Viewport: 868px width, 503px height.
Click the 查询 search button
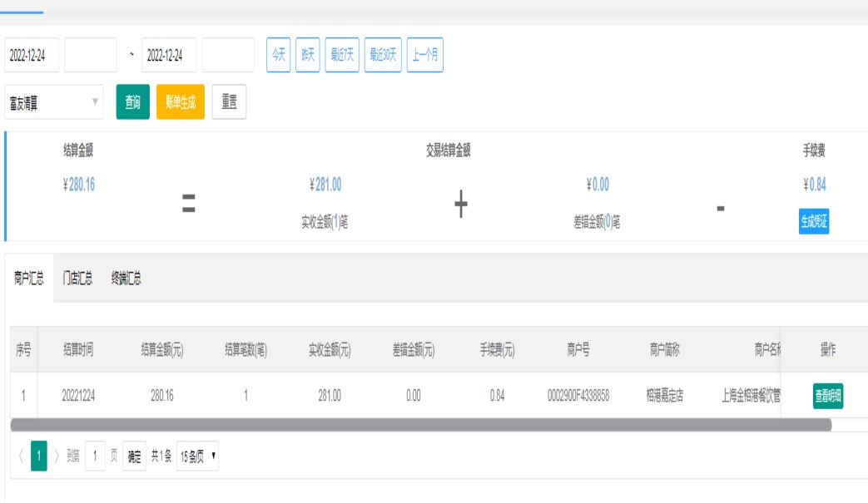pyautogui.click(x=132, y=102)
